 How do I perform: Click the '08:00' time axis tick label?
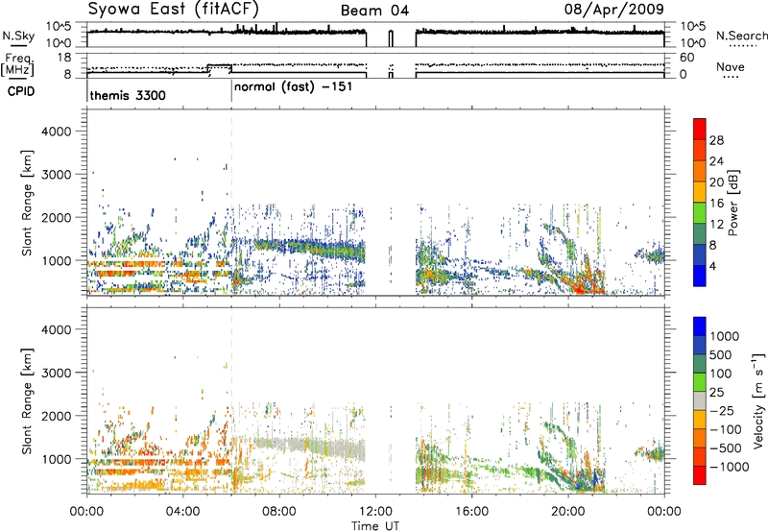[279, 512]
